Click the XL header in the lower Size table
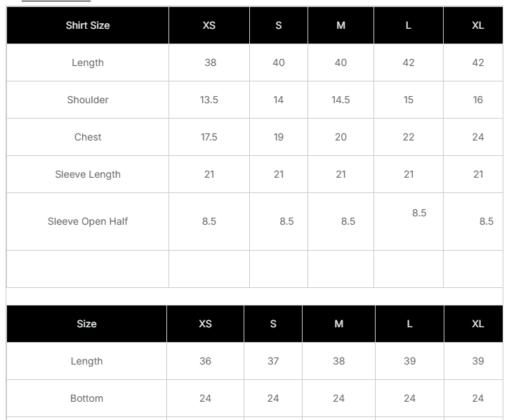Screen dimensions: 509x420 coord(478,324)
